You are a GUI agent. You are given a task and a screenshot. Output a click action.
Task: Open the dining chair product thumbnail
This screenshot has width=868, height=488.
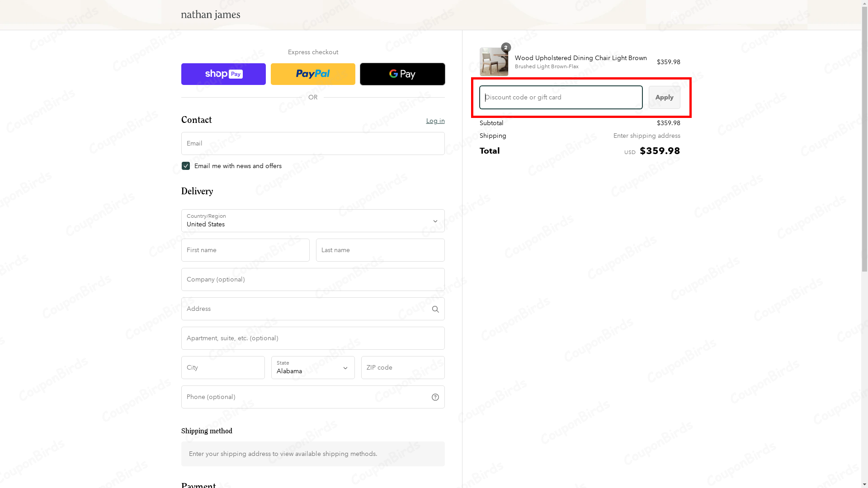click(x=494, y=62)
